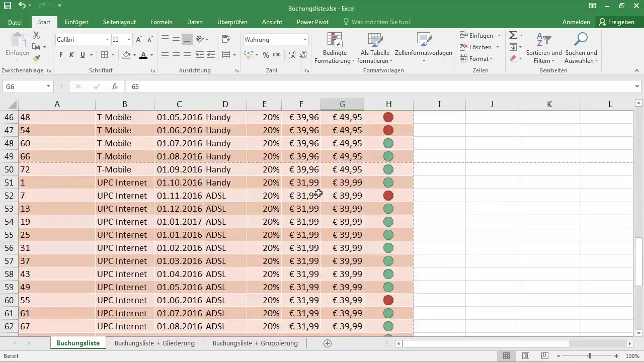This screenshot has width=644, height=362.
Task: Expand the formula bar chevron
Action: (638, 86)
